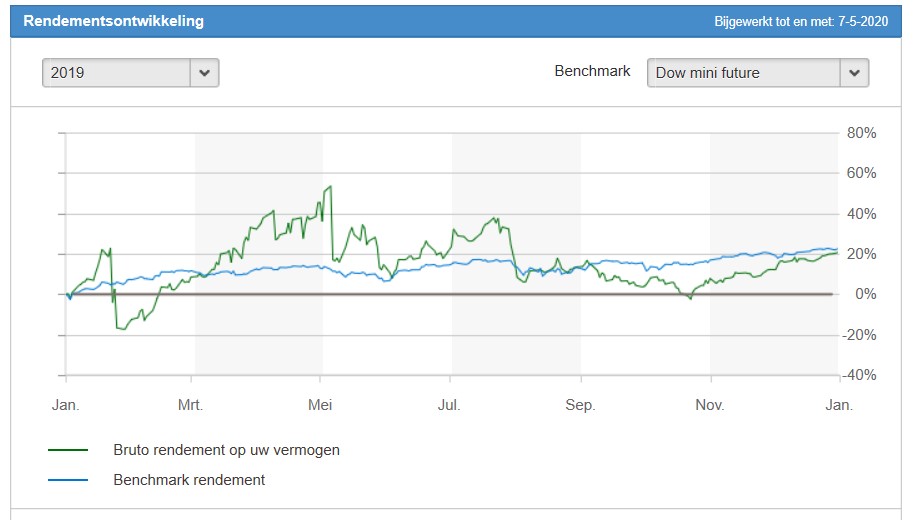This screenshot has height=520, width=915.
Task: Click the Nov. month axis label
Action: coord(710,405)
